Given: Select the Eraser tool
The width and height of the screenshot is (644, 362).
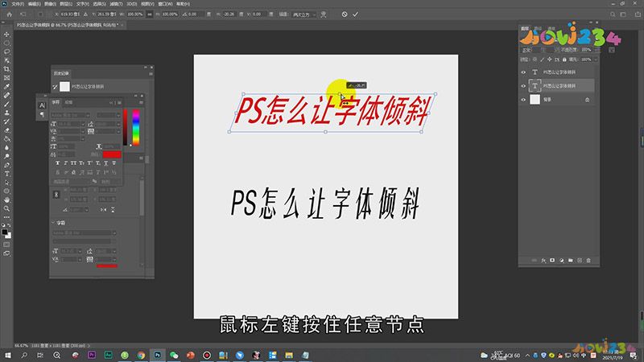Looking at the screenshot, I should 6,130.
